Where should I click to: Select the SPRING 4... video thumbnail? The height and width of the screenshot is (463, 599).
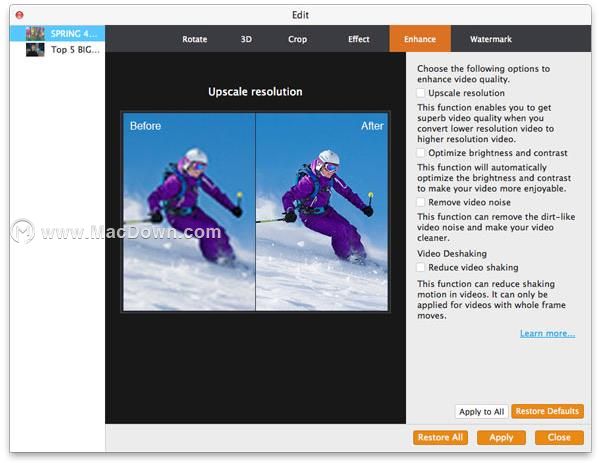(x=35, y=34)
